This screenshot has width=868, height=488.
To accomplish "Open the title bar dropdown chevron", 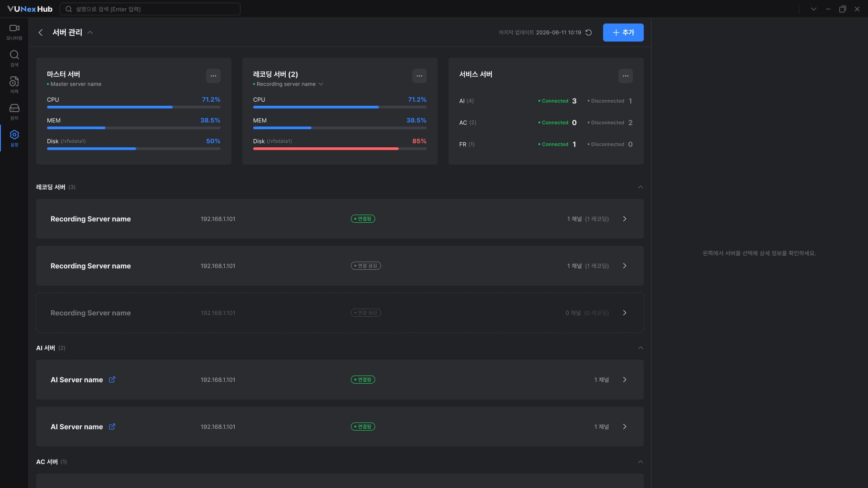I will [x=814, y=9].
